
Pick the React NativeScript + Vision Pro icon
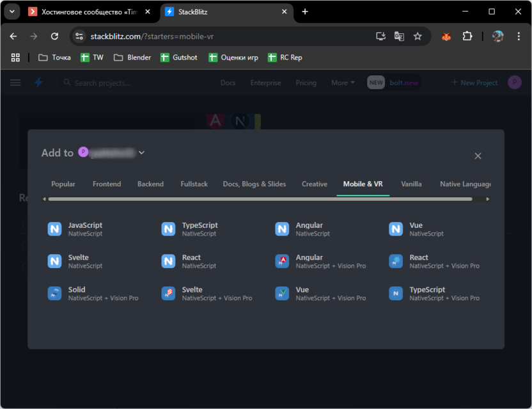pos(396,261)
